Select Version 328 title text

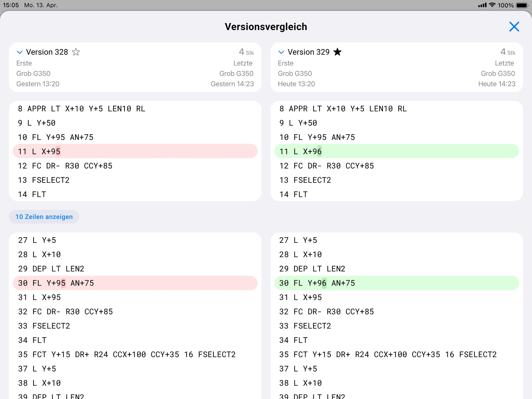[x=47, y=52]
